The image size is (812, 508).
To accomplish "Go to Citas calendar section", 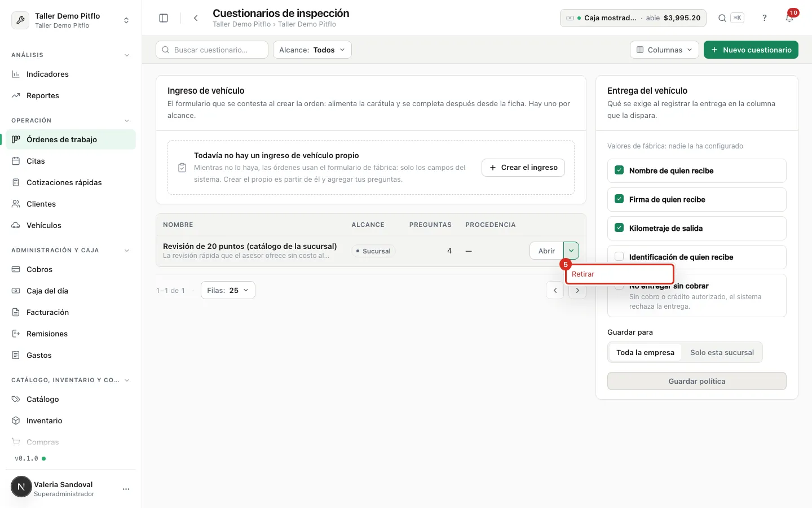I will point(70,161).
